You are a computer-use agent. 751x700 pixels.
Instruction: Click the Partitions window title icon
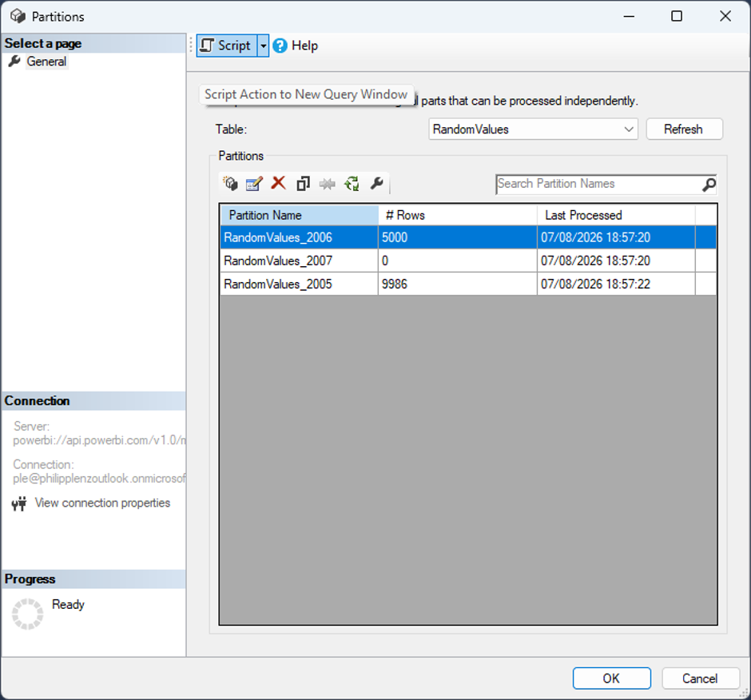pos(18,16)
